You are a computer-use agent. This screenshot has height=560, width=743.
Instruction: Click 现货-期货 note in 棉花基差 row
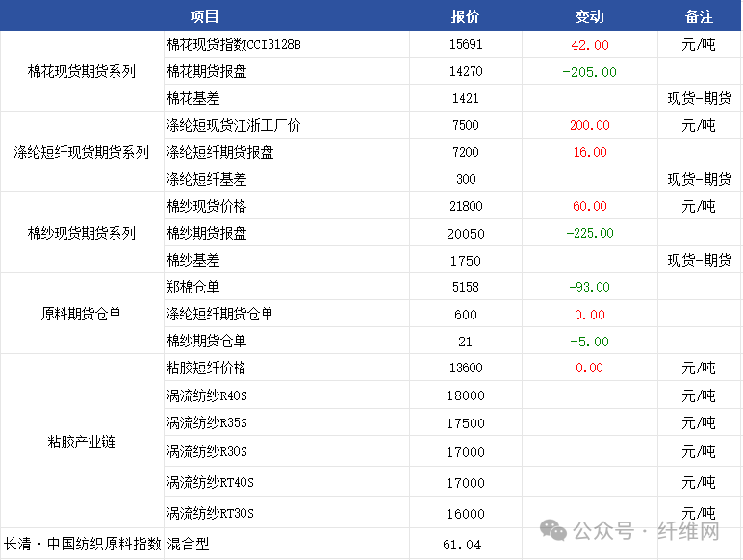(x=700, y=98)
